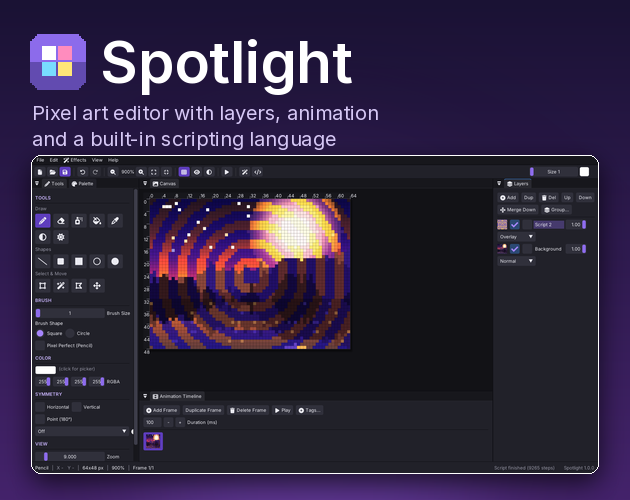Screen dimensions: 630x500
Task: Open the Normal blend mode dropdown
Action: 516,261
